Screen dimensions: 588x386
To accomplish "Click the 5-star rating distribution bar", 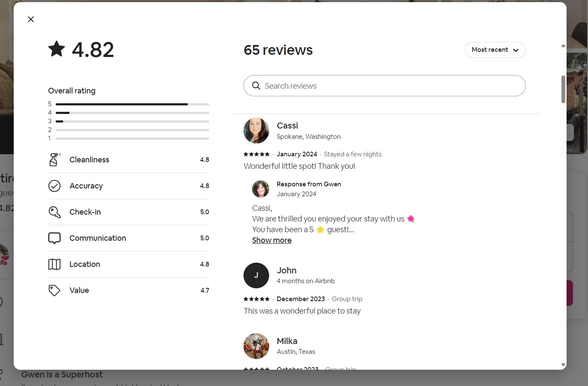I will click(132, 104).
